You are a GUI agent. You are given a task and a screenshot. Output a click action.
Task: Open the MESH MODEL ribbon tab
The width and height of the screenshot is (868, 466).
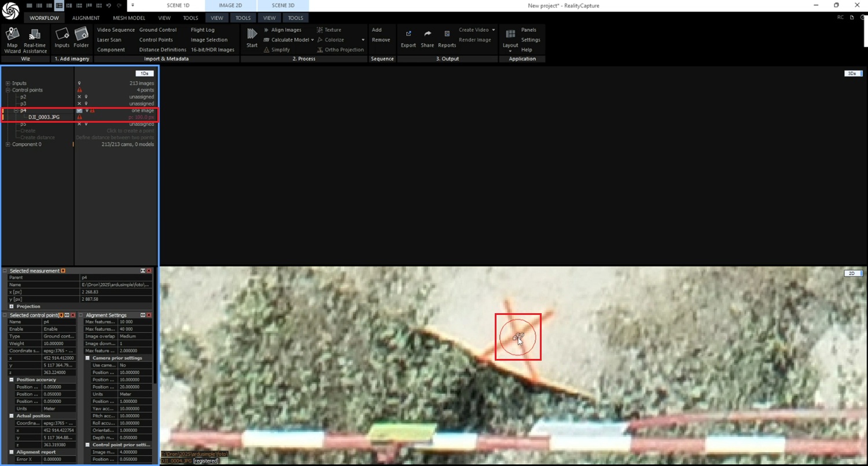click(128, 18)
